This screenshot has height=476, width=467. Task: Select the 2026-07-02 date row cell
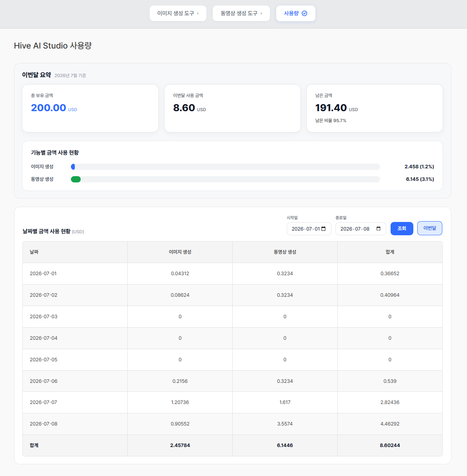tap(75, 295)
